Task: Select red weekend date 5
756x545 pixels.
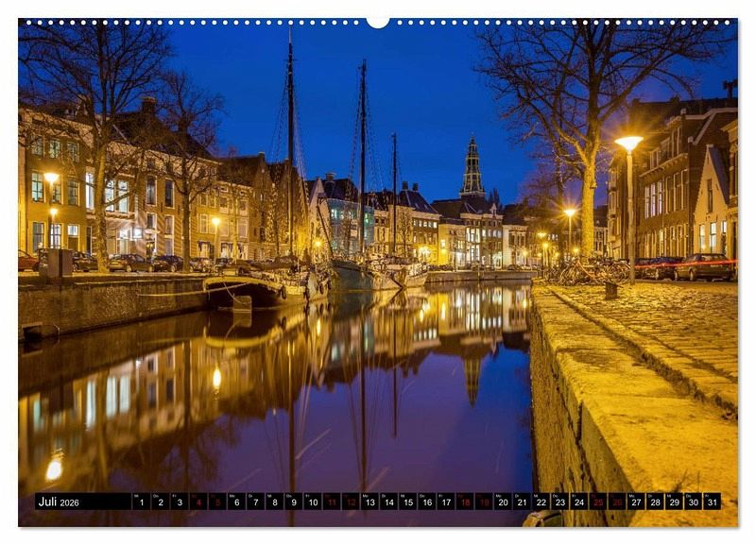Action: pos(217,502)
